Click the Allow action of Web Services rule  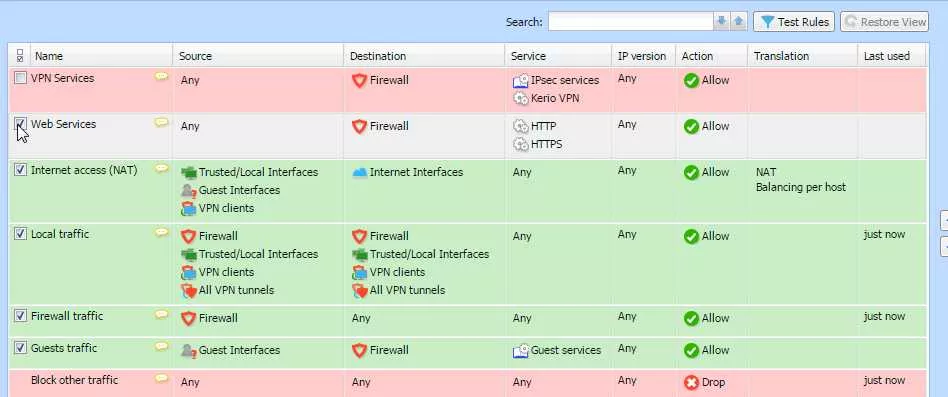coord(706,126)
